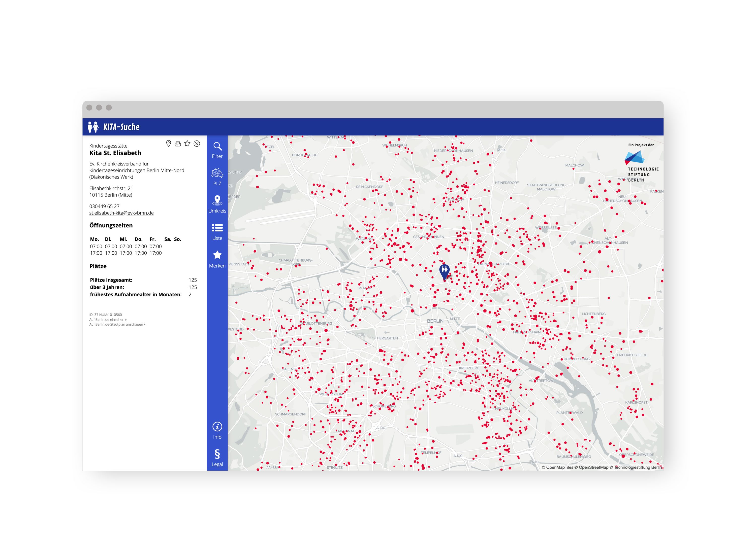Viewport: 756px width, 554px height.
Task: Select the Kita St. Elisabeth heading
Action: coord(115,153)
